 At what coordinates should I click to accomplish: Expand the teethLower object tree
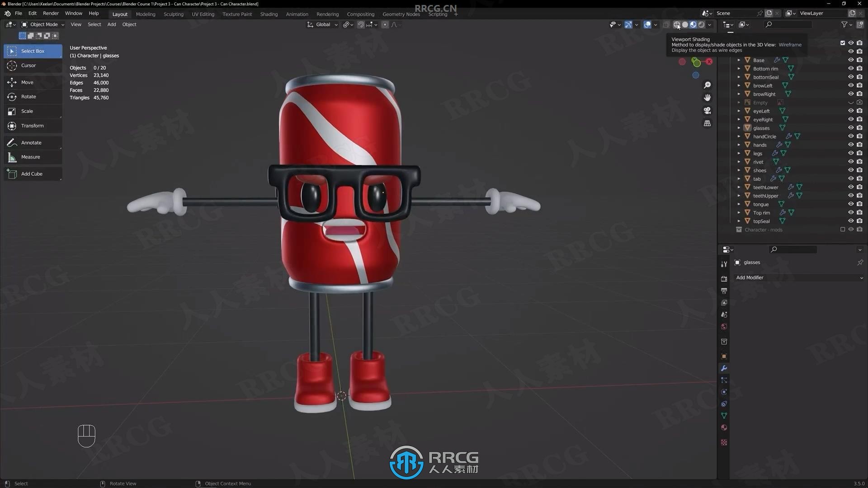coord(739,187)
